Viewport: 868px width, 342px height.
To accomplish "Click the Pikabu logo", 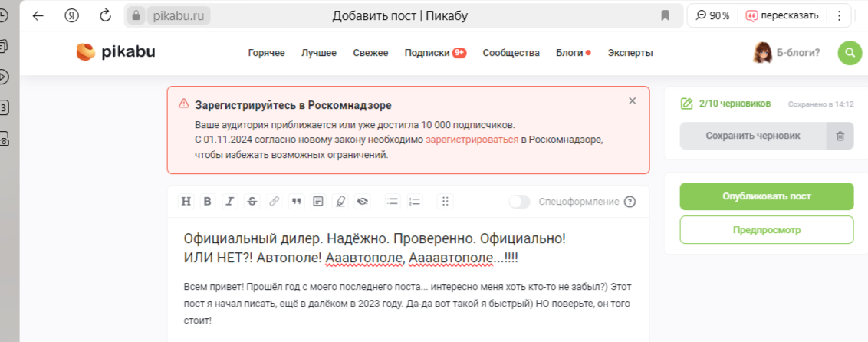I will [x=116, y=52].
